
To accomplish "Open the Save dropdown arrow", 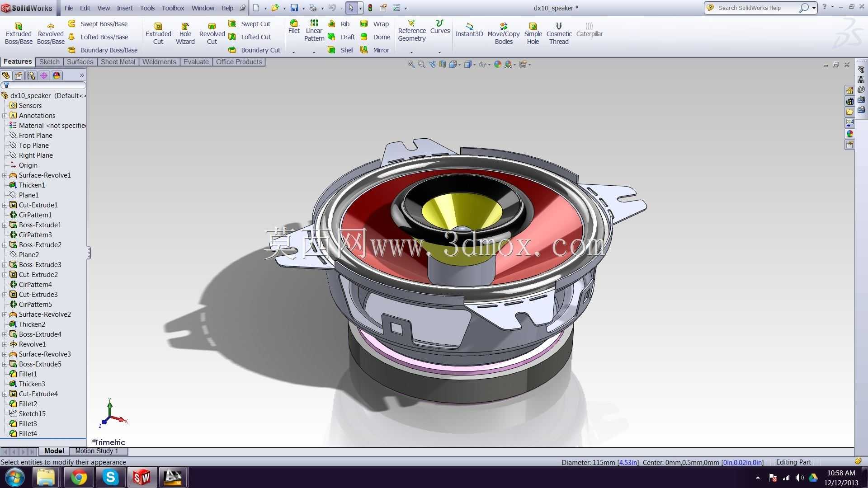I will click(303, 8).
